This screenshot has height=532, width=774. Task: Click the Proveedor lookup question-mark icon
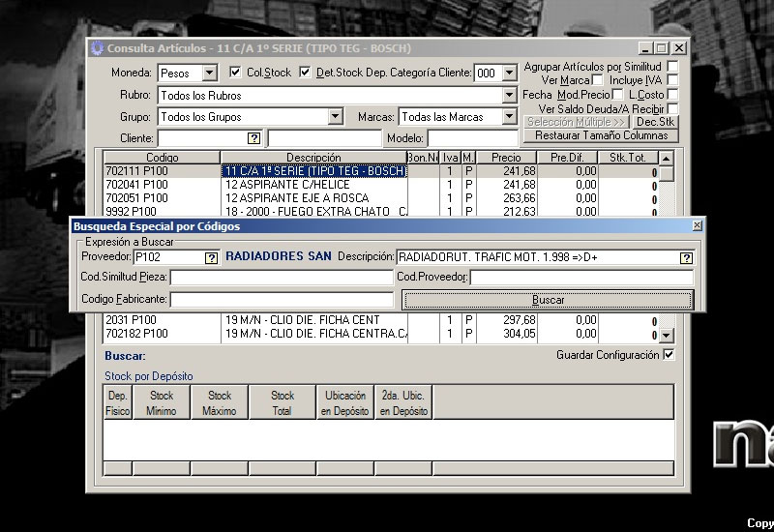coord(211,257)
